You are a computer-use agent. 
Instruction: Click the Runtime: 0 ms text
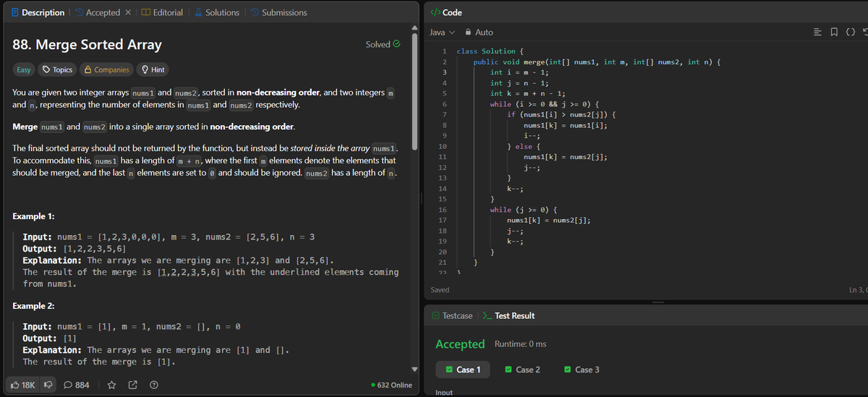(521, 343)
